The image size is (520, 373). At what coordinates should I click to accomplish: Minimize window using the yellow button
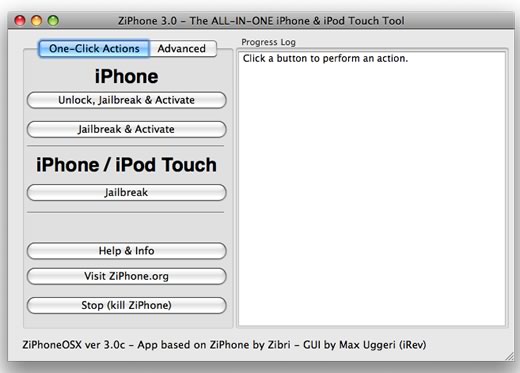tap(36, 21)
